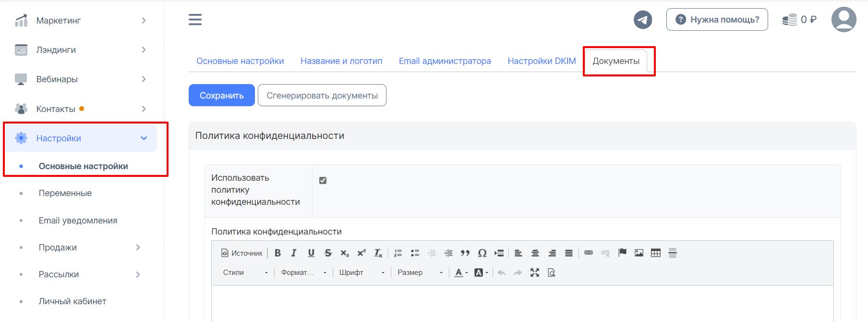Expand the Лэндинги sidebar section
The width and height of the screenshot is (868, 322).
click(81, 50)
